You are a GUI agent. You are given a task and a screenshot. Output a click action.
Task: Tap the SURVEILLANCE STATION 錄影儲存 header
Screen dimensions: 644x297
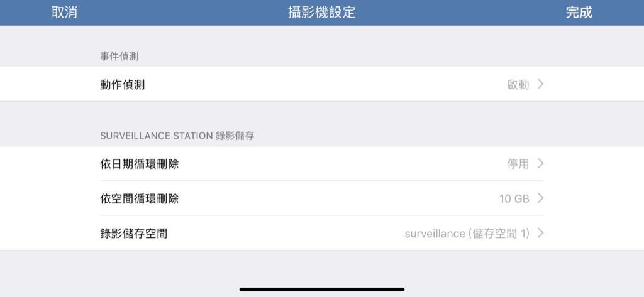(177, 136)
